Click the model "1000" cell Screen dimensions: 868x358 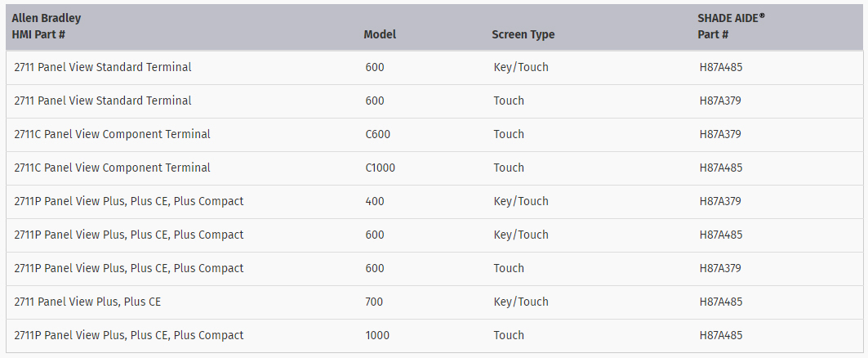pos(377,335)
